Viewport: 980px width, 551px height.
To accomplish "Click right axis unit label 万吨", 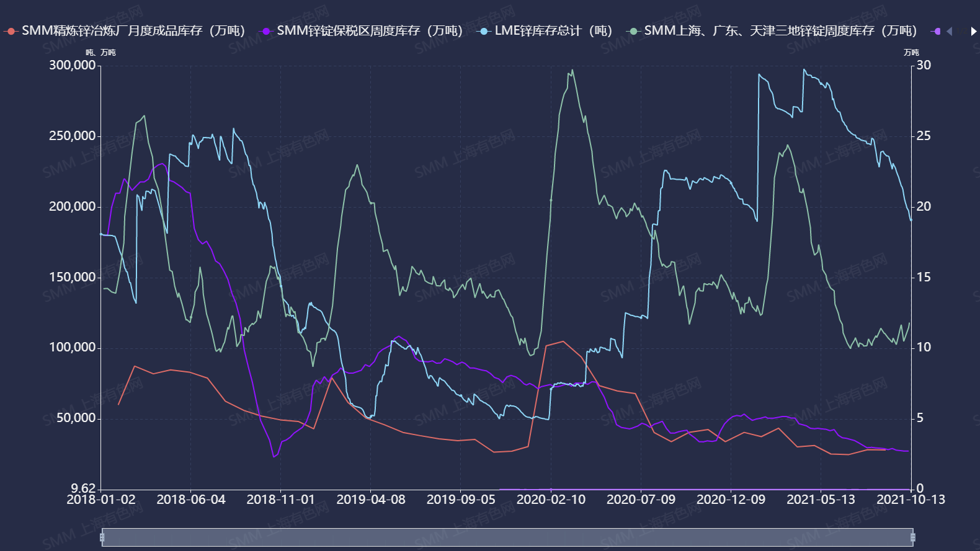I will point(911,53).
